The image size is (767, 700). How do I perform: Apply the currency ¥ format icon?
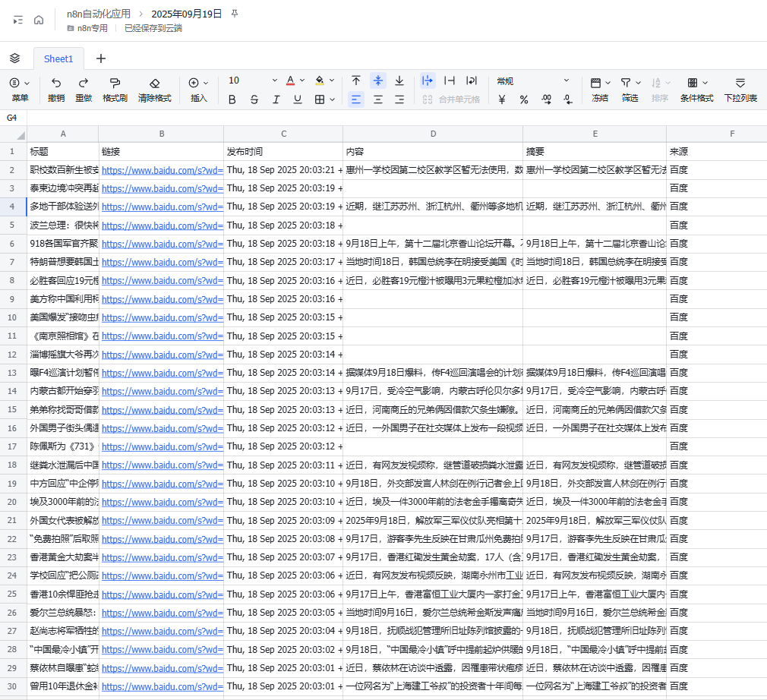pyautogui.click(x=502, y=99)
